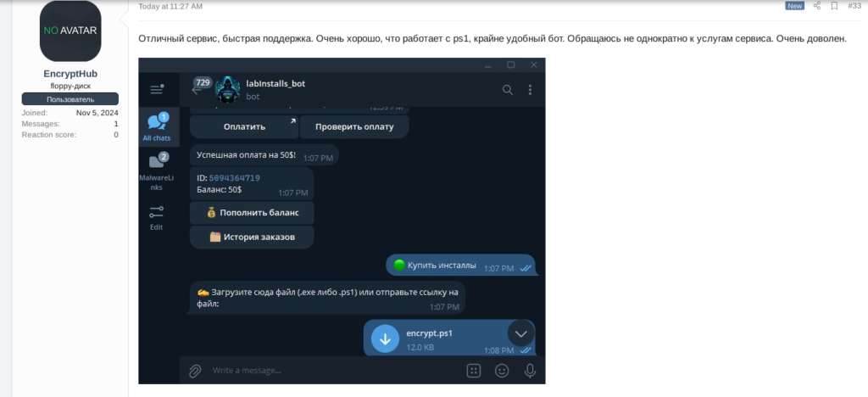Image resolution: width=868 pixels, height=397 pixels.
Task: Click the share icon on the forum post
Action: coord(817,6)
